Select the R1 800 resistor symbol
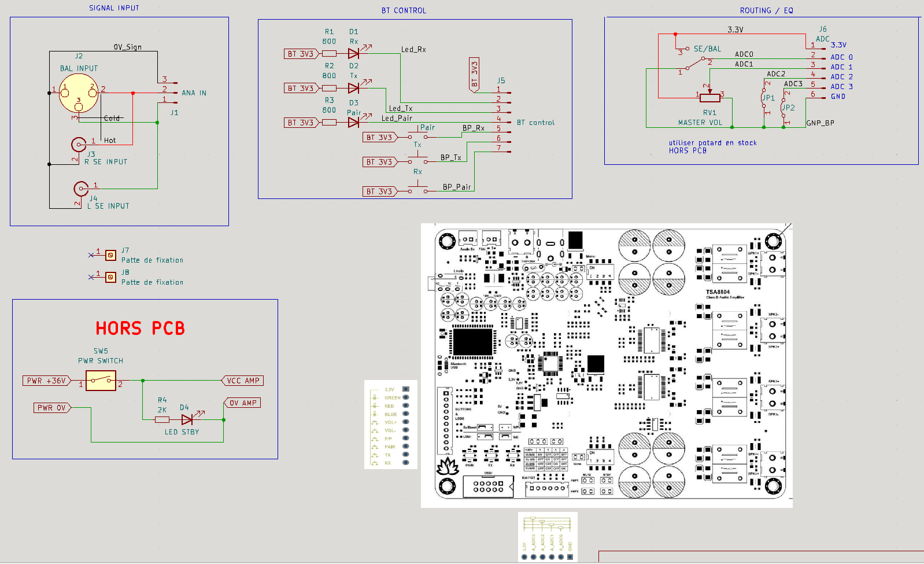Image resolution: width=924 pixels, height=564 pixels. 329,54
